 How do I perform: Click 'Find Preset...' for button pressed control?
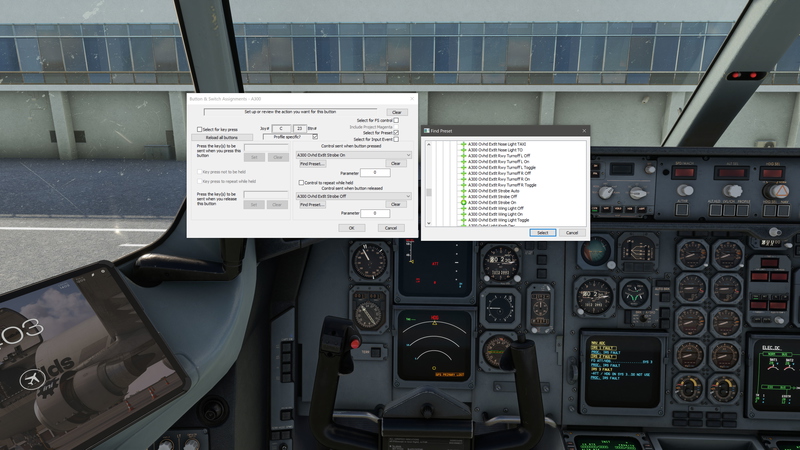(312, 164)
